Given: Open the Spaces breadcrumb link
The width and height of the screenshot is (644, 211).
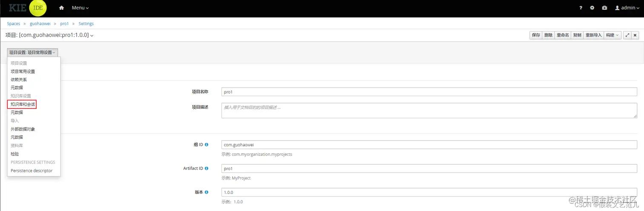Looking at the screenshot, I should [14, 24].
